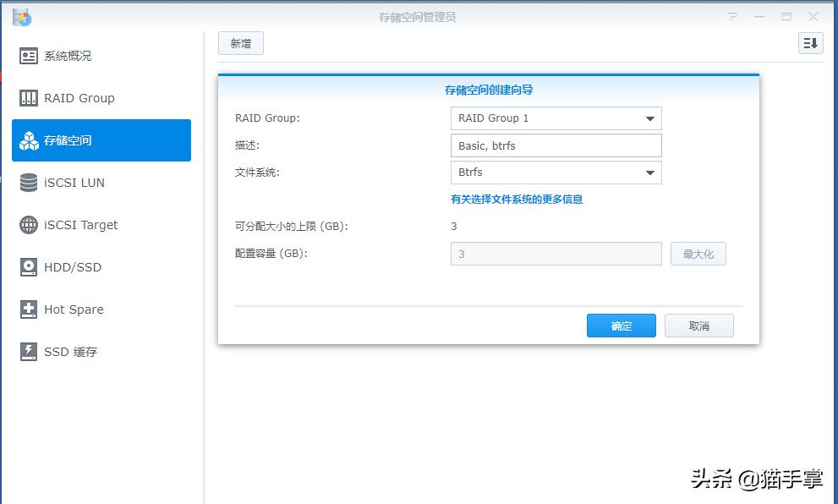Click the 配置容量 capacity input field
This screenshot has width=838, height=504.
tap(555, 254)
